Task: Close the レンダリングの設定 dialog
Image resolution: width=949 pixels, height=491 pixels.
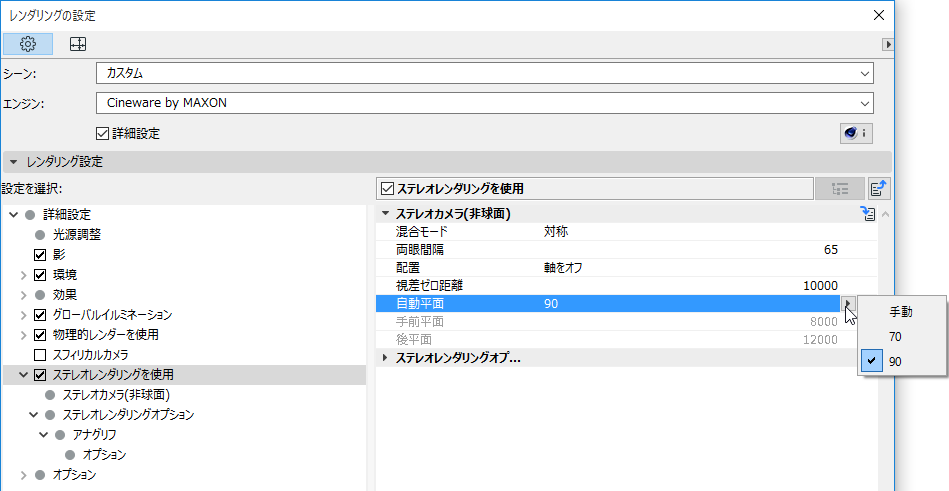Action: tap(879, 15)
